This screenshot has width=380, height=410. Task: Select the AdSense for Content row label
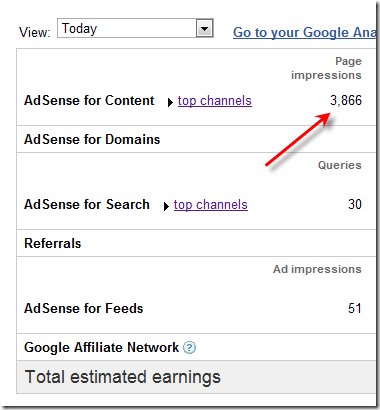pyautogui.click(x=89, y=100)
